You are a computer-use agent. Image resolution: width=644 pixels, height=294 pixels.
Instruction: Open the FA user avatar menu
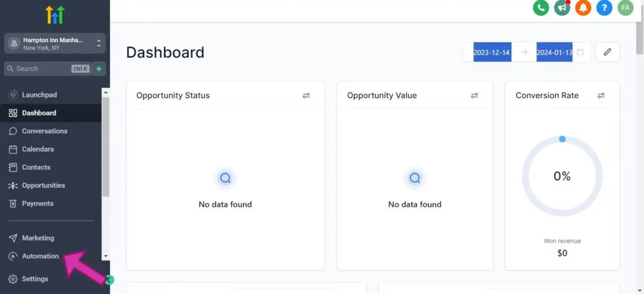[625, 8]
